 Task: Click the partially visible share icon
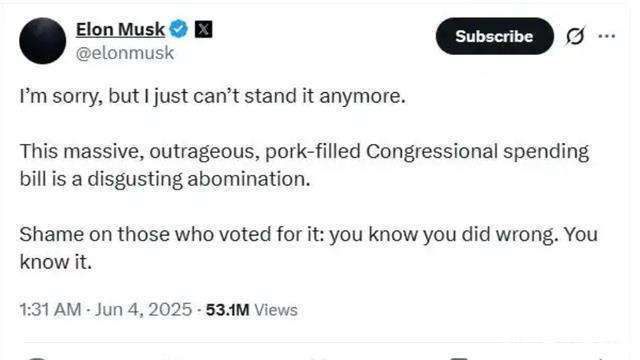coord(604,358)
